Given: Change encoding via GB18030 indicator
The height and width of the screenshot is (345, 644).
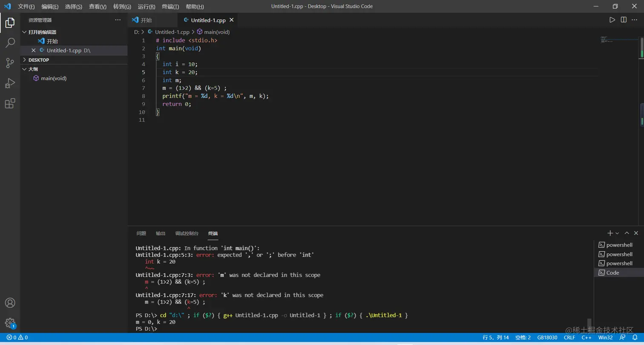Looking at the screenshot, I should (x=547, y=337).
